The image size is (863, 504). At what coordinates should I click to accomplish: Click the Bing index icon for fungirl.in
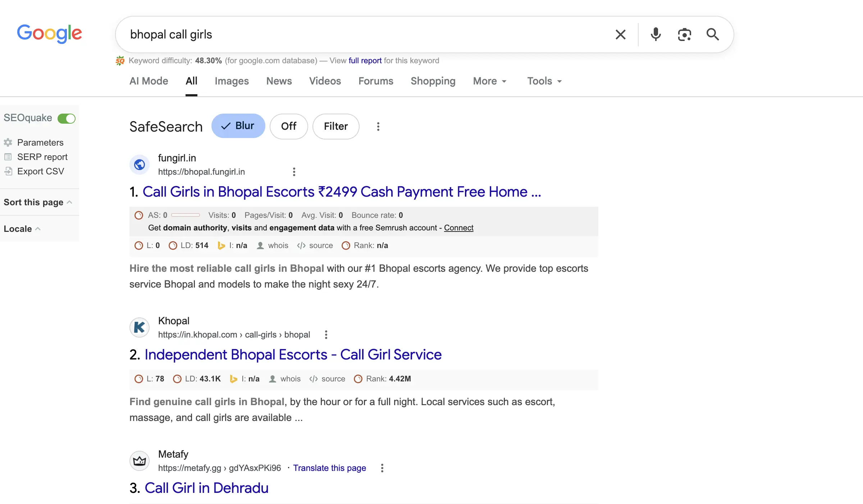click(221, 246)
